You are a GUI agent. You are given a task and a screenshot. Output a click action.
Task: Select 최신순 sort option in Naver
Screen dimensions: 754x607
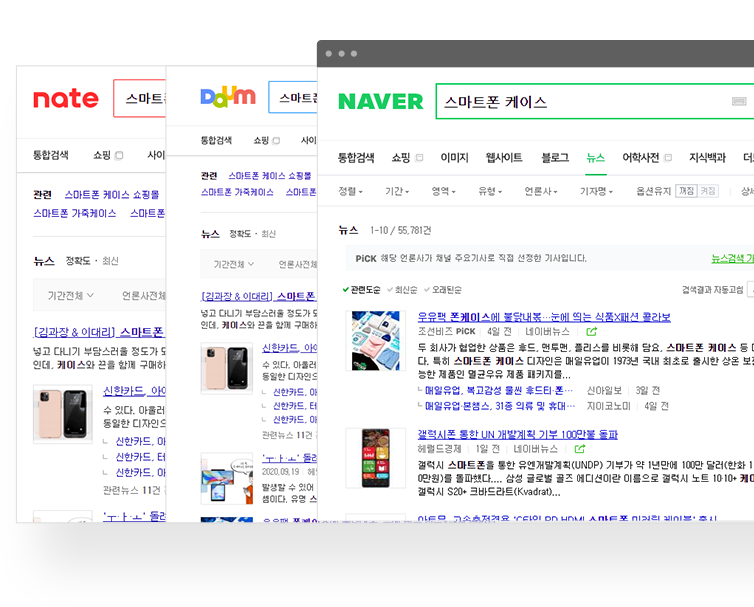tap(402, 290)
